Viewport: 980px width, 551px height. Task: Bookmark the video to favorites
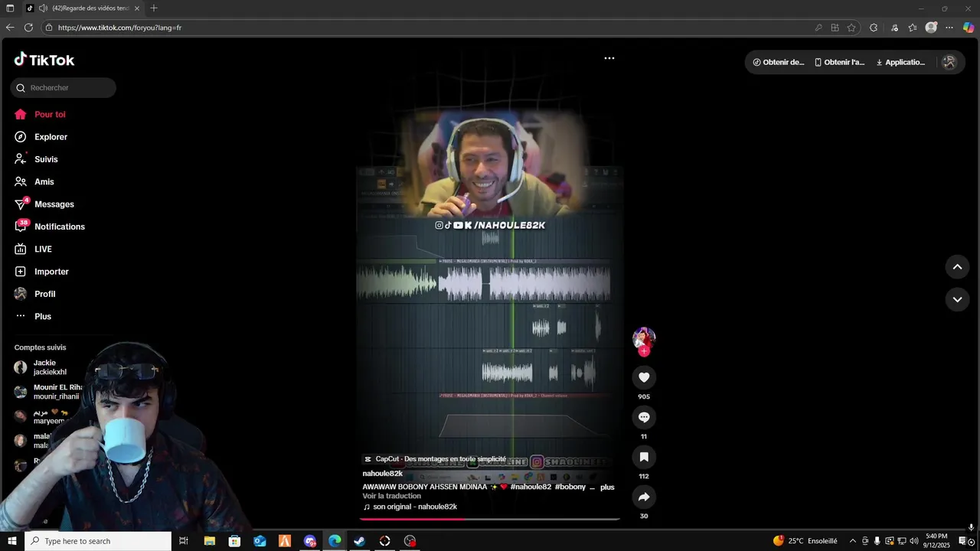click(644, 457)
